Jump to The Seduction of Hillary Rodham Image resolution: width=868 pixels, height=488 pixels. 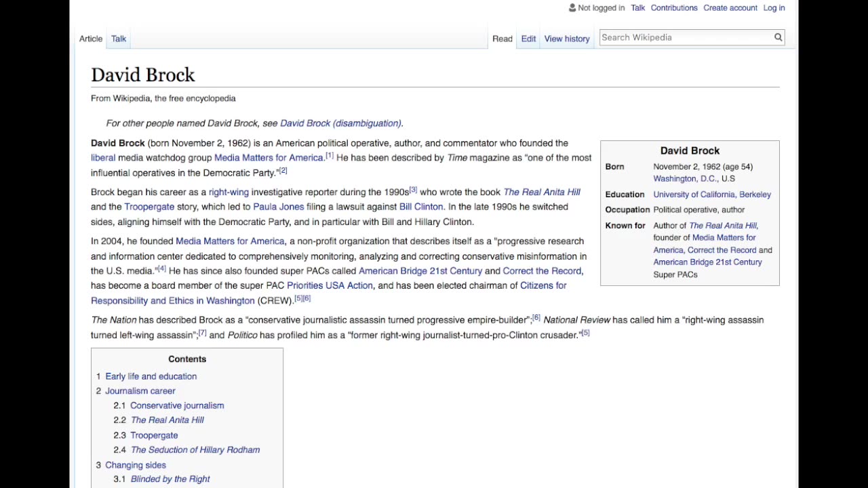pos(195,450)
